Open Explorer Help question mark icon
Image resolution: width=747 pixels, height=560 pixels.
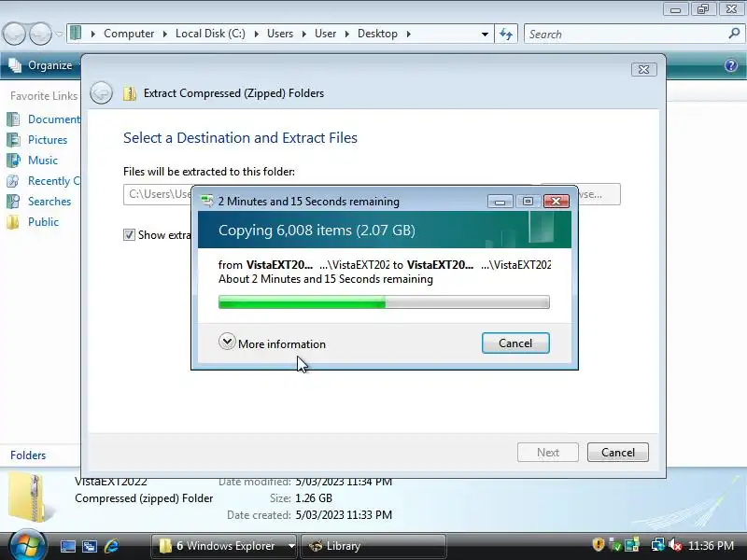tap(731, 65)
